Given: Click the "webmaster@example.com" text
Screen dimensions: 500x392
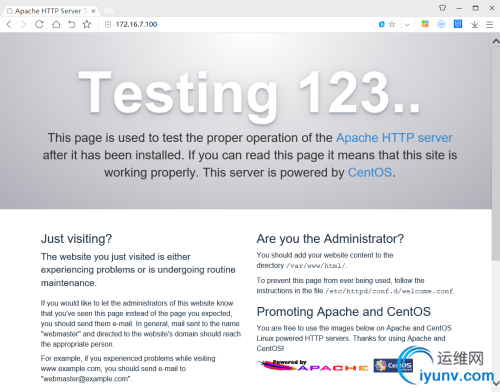Looking at the screenshot, I should (x=86, y=379).
